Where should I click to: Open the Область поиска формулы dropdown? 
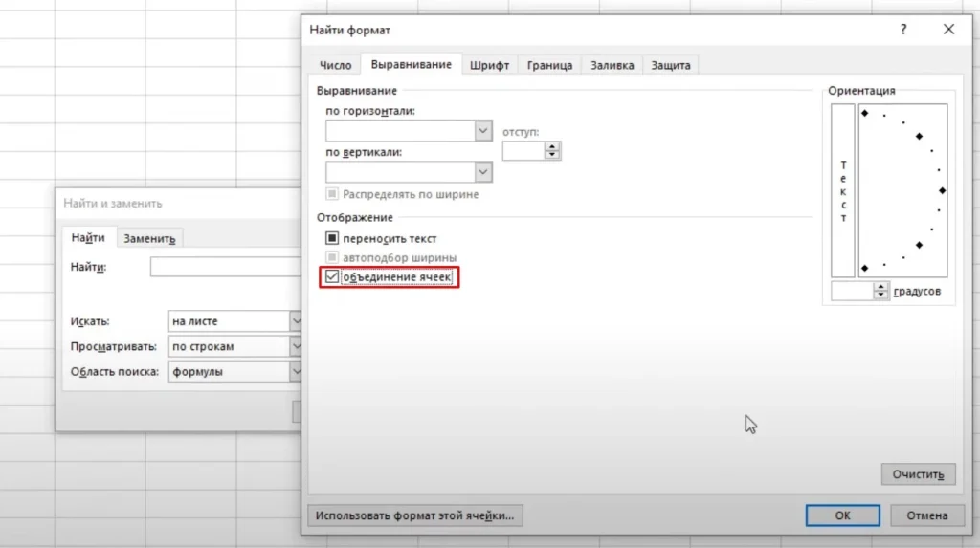(296, 371)
